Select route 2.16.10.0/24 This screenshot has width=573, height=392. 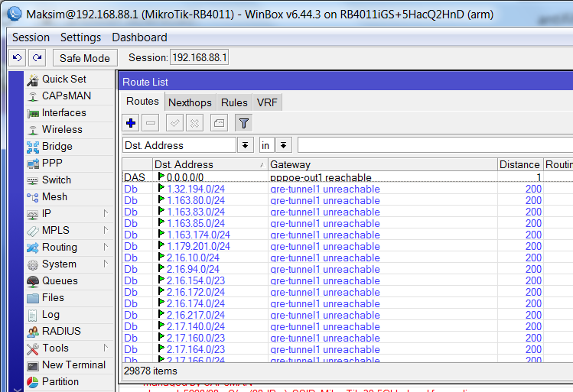pos(347,258)
